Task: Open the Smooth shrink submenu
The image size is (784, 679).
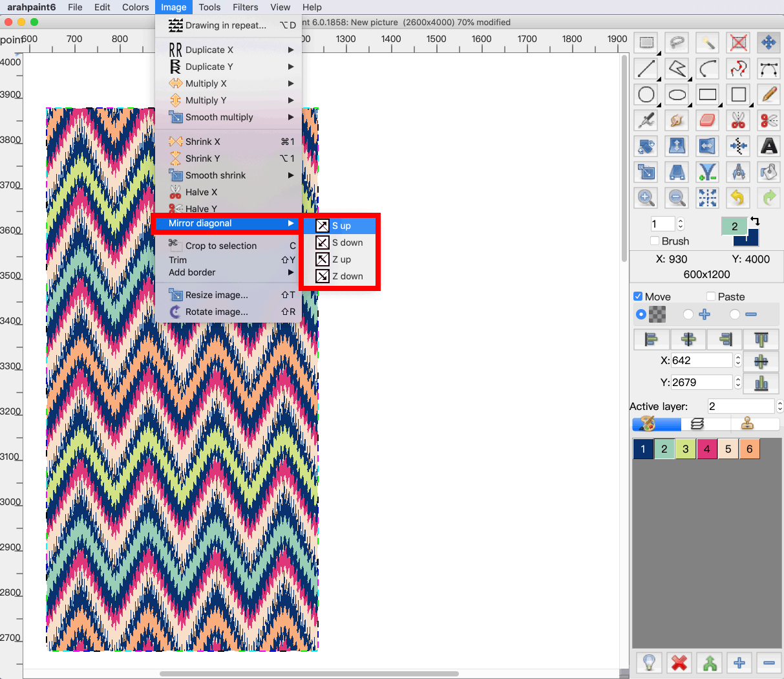Action: tap(228, 175)
